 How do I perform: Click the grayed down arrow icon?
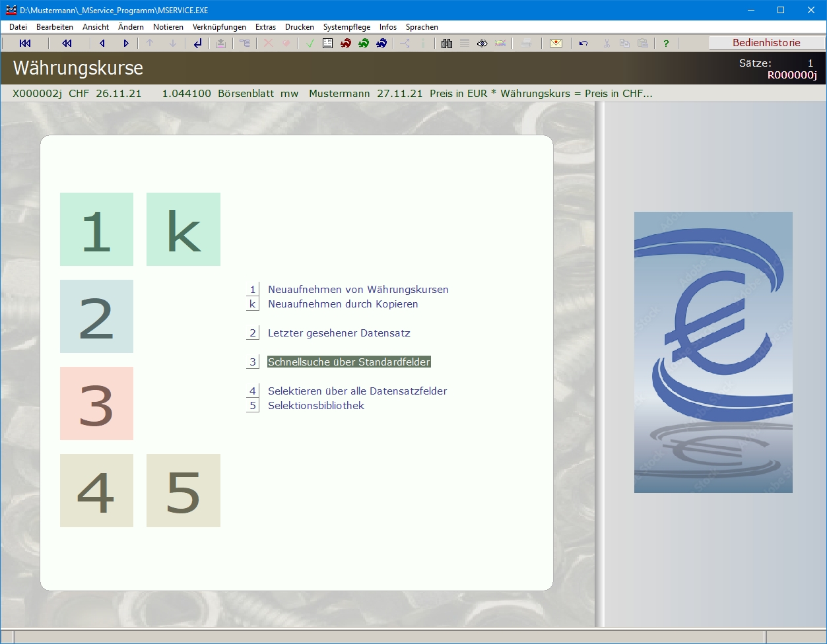173,44
